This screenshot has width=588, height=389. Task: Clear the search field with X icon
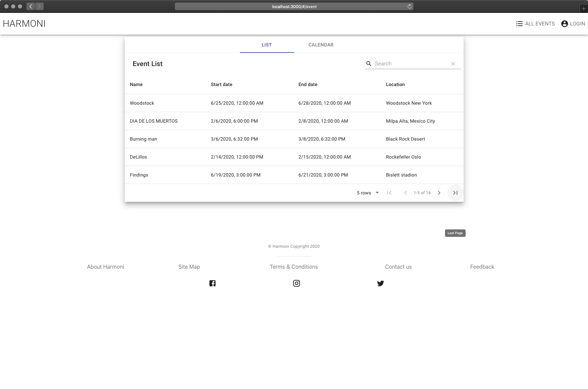coord(453,64)
